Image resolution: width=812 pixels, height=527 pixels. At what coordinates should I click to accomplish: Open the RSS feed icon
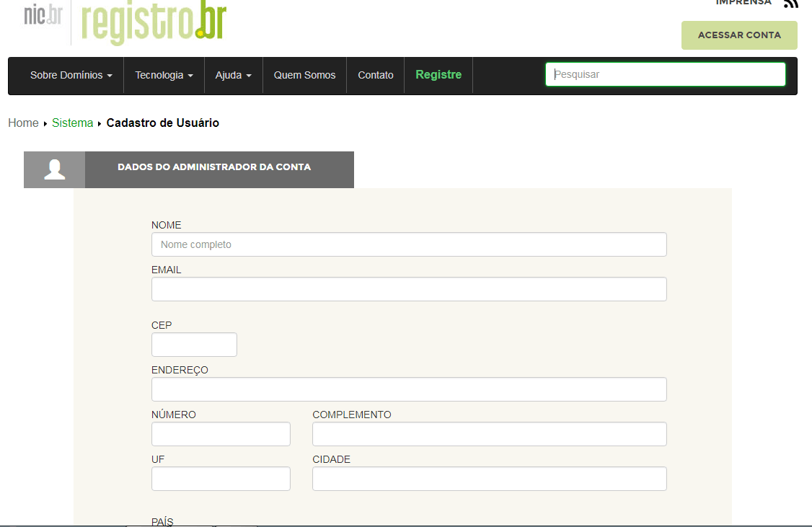(791, 3)
